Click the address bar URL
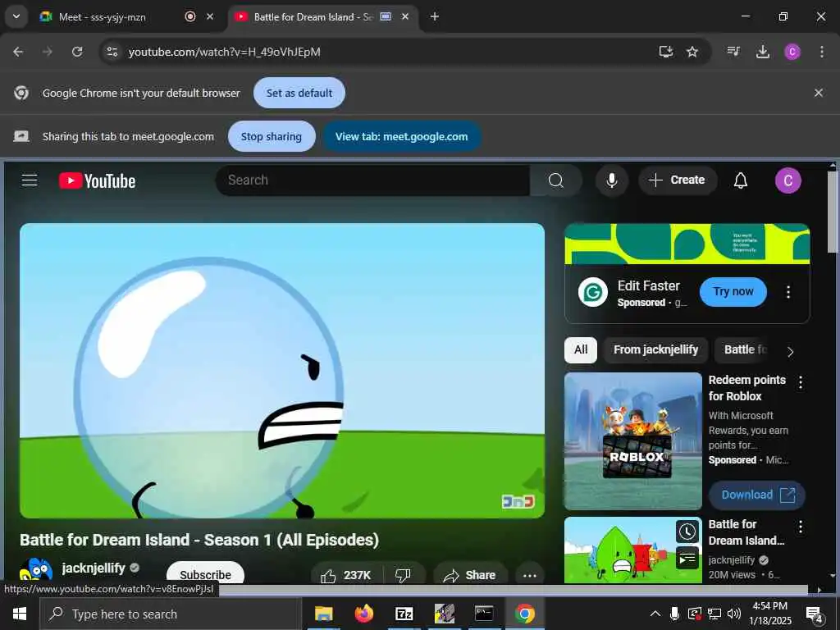840x630 pixels. tap(225, 52)
